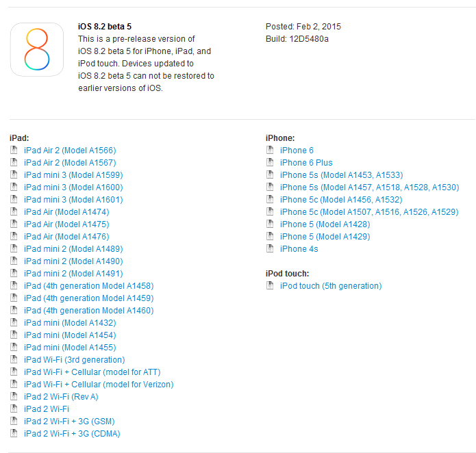Select iPad (4th generation Model A1460) link
The width and height of the screenshot is (476, 453).
pyautogui.click(x=89, y=311)
